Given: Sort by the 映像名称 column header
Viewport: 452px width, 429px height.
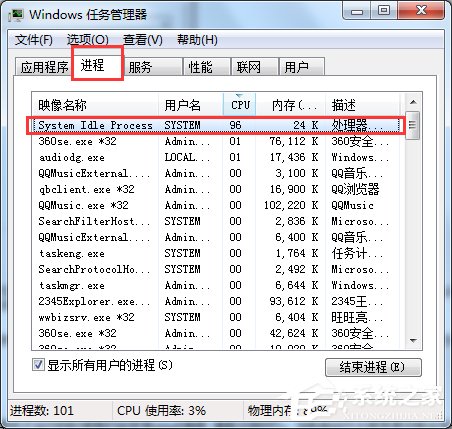Looking at the screenshot, I should click(95, 105).
